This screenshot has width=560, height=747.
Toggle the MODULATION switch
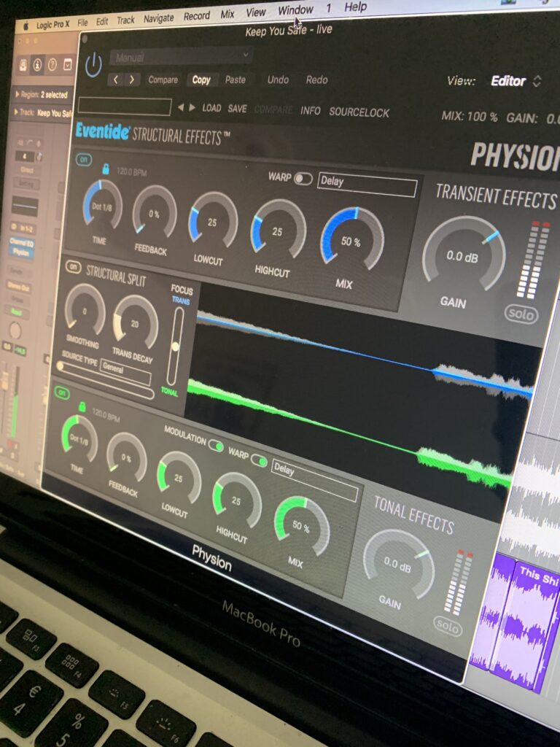click(216, 446)
